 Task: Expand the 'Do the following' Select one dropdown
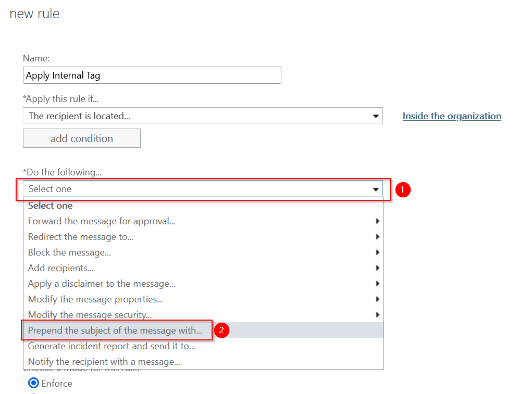[x=203, y=189]
